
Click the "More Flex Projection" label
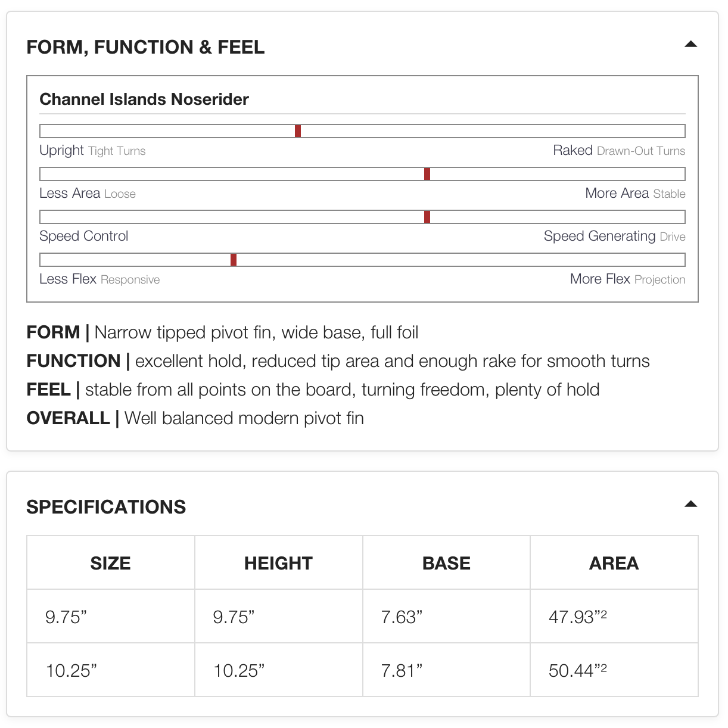tap(627, 279)
